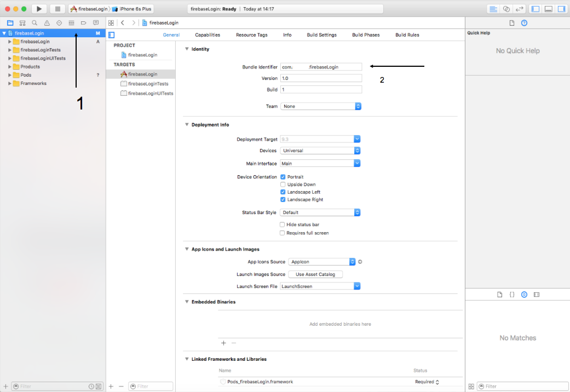This screenshot has width=570, height=392.
Task: Choose the iPhone 6s Plus destination
Action: pos(132,9)
